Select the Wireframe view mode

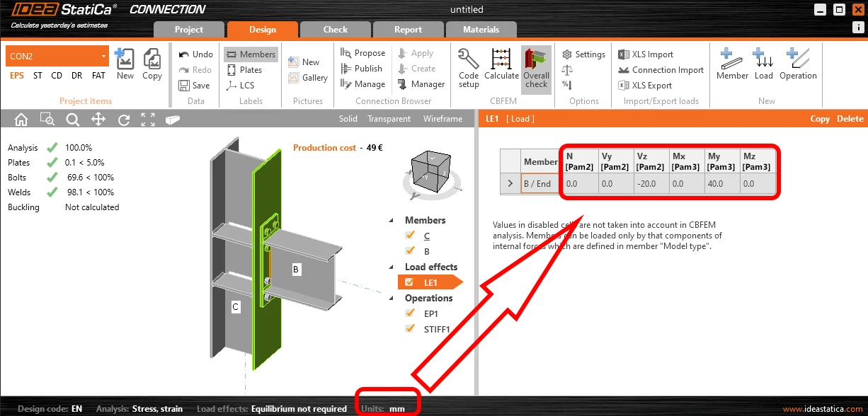point(442,119)
